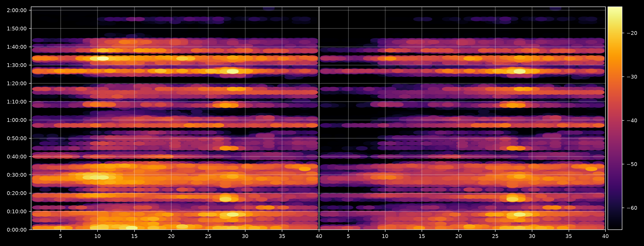Pick the 1:10:00 y-axis tick label
The image size is (644, 246).
point(17,102)
